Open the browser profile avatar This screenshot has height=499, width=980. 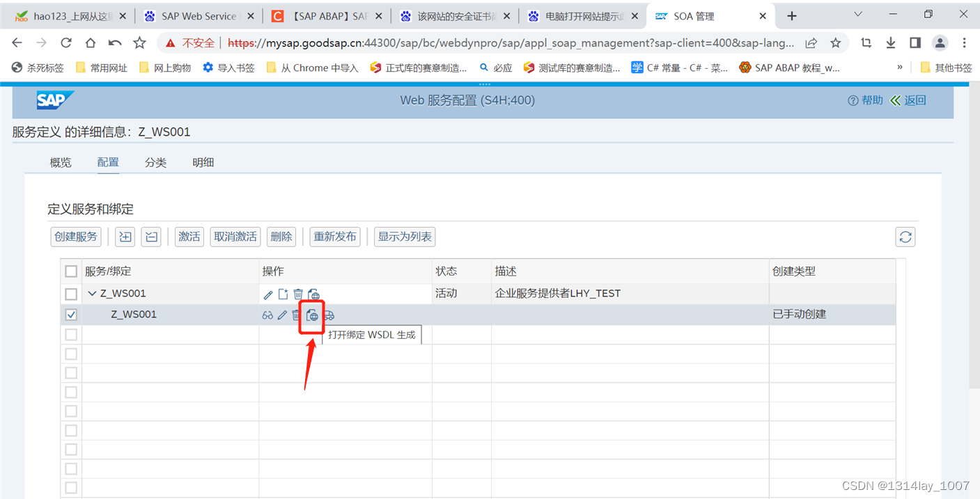[940, 43]
